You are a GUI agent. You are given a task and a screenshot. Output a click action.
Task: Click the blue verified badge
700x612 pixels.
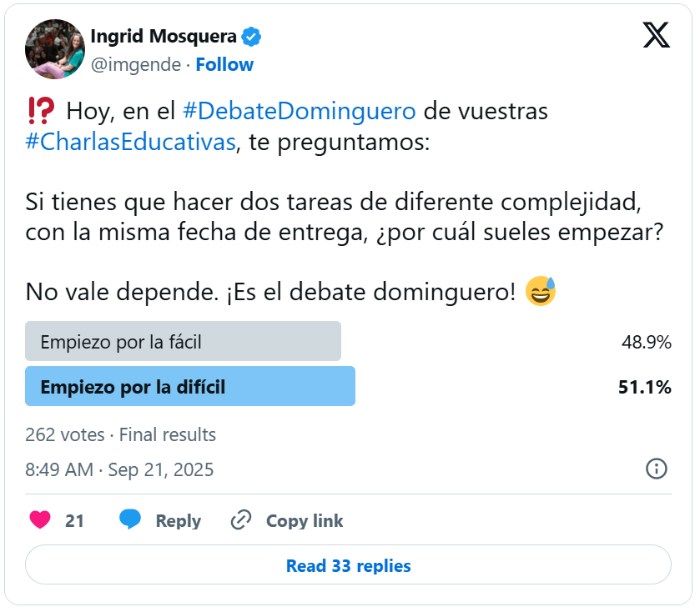pyautogui.click(x=251, y=37)
